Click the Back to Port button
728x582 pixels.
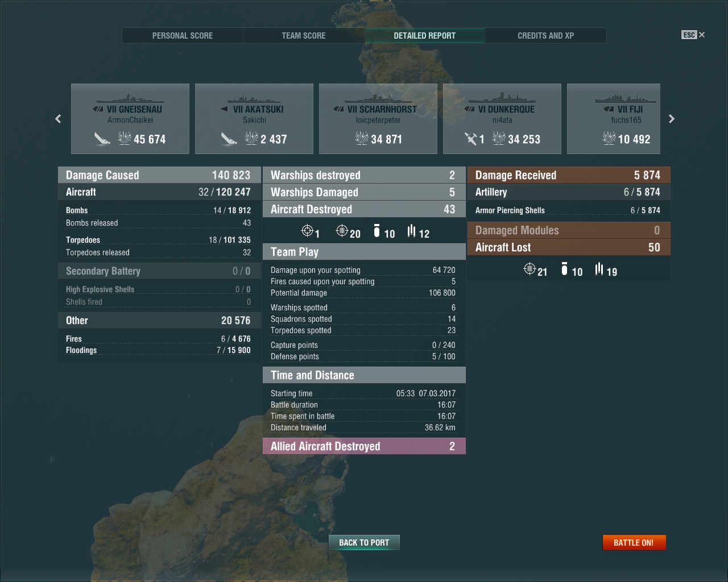[x=364, y=543]
